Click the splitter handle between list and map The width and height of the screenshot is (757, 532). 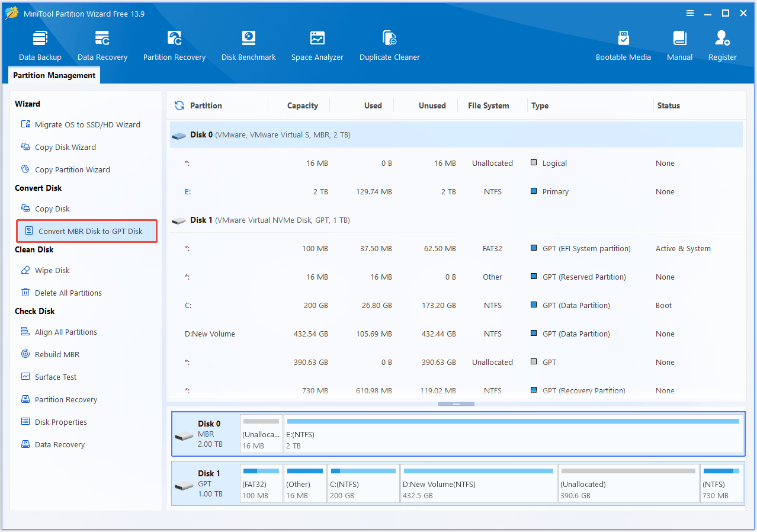point(456,404)
